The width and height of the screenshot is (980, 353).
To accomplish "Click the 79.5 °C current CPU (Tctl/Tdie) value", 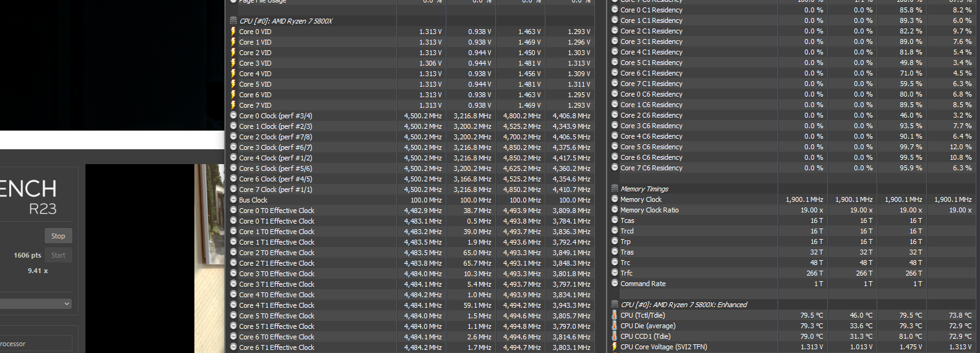I will coord(811,315).
